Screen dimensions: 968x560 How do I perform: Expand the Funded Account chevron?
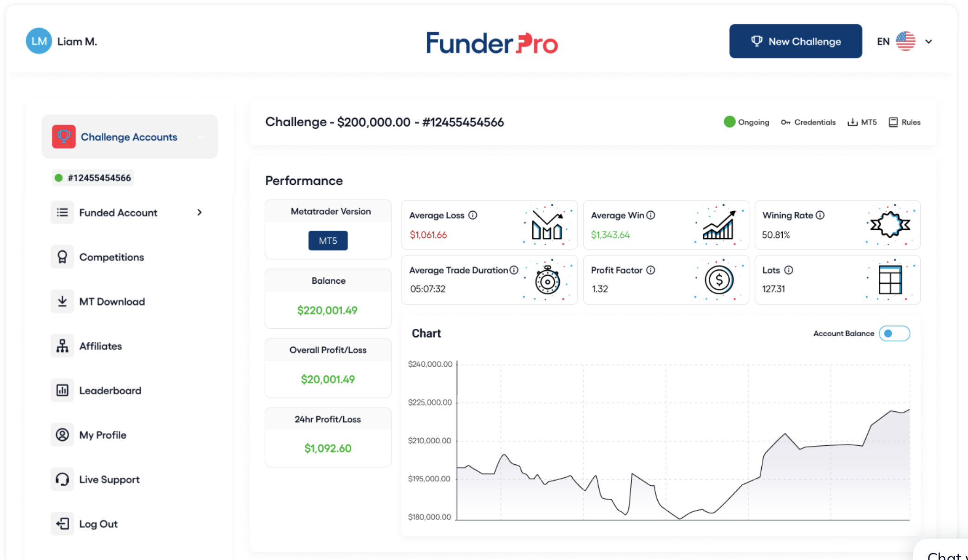[x=199, y=212]
